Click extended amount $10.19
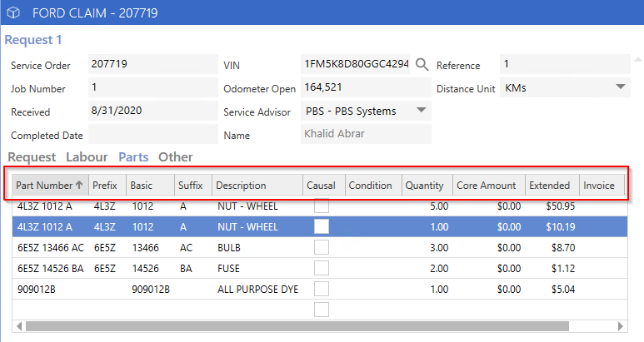Image resolution: width=644 pixels, height=342 pixels. pos(560,227)
